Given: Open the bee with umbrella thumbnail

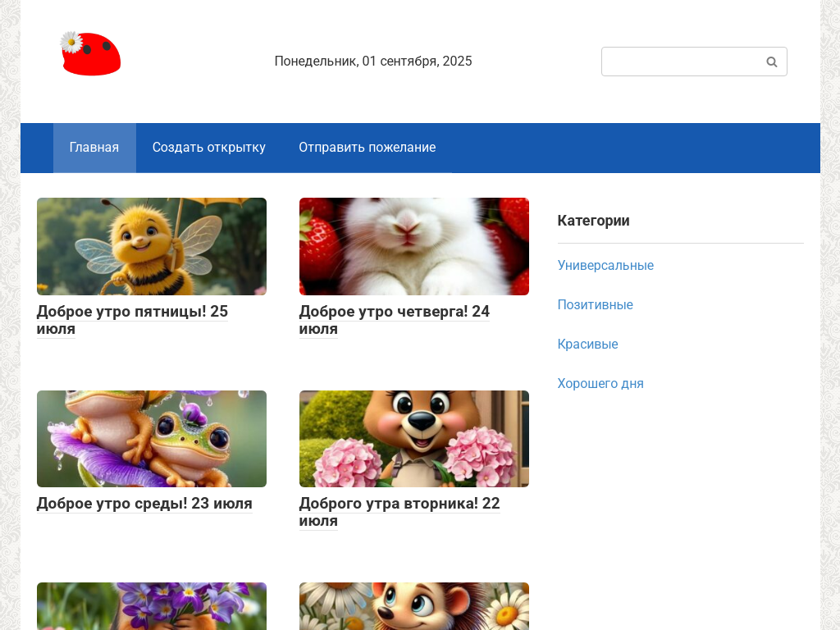Looking at the screenshot, I should (x=152, y=246).
